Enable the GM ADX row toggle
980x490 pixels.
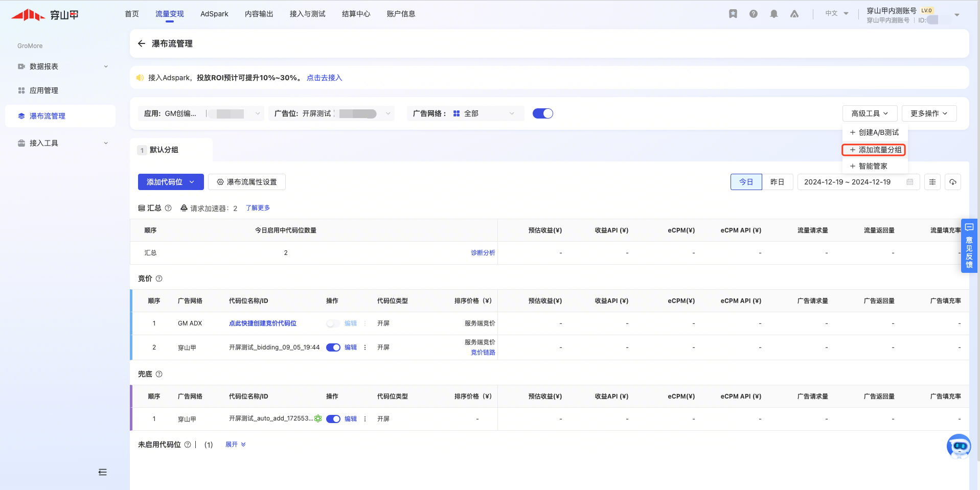(x=333, y=323)
